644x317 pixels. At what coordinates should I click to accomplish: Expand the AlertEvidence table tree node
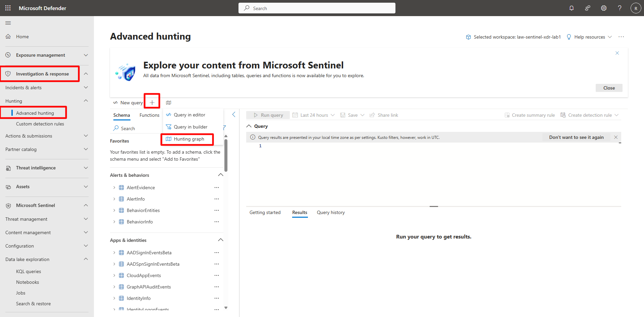pos(114,188)
